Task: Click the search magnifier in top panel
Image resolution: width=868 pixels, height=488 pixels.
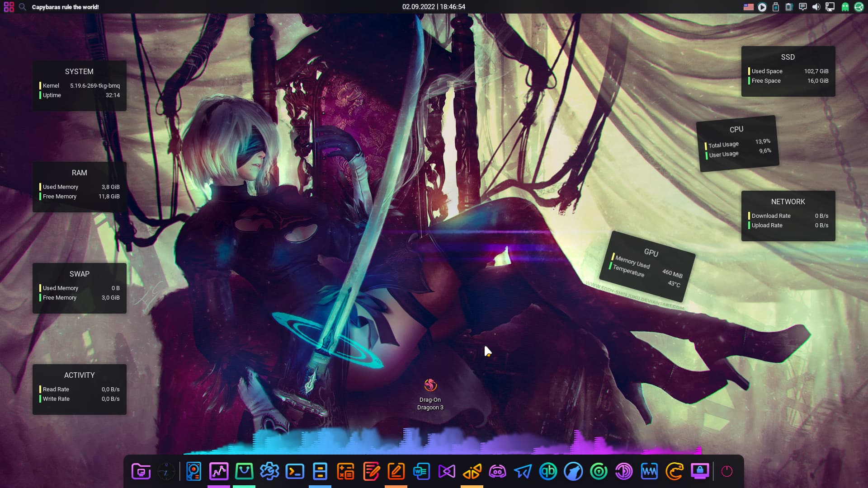Action: [x=22, y=7]
